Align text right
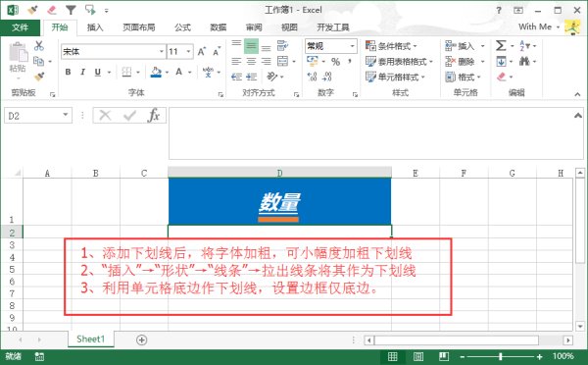This screenshot has height=365, width=588. tap(266, 61)
